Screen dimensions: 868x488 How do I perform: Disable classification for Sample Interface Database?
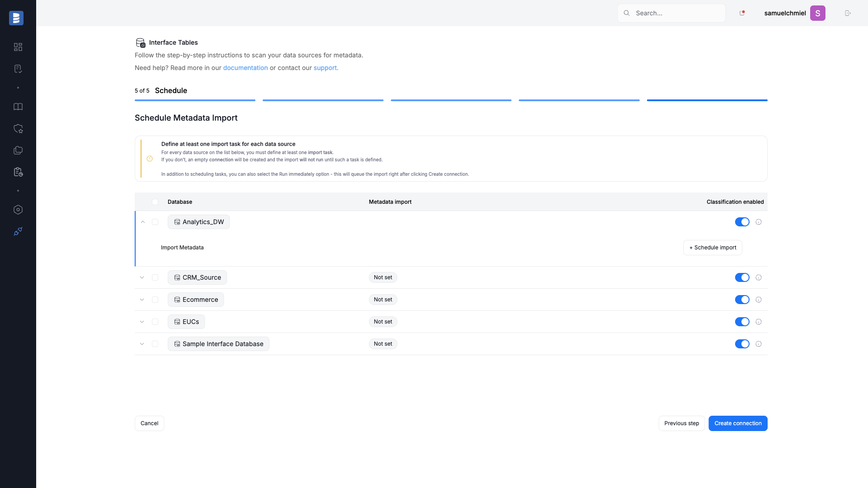pyautogui.click(x=742, y=344)
